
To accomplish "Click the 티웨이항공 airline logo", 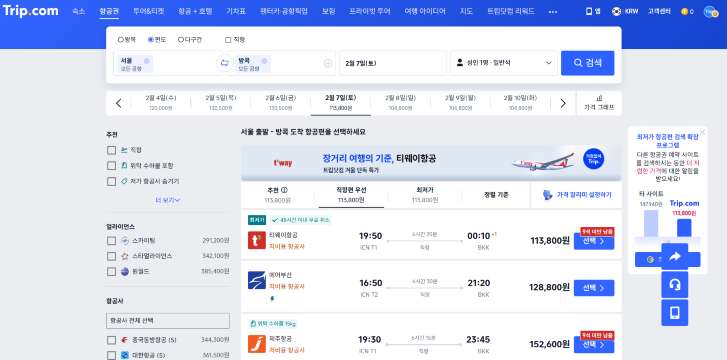I will point(257,240).
